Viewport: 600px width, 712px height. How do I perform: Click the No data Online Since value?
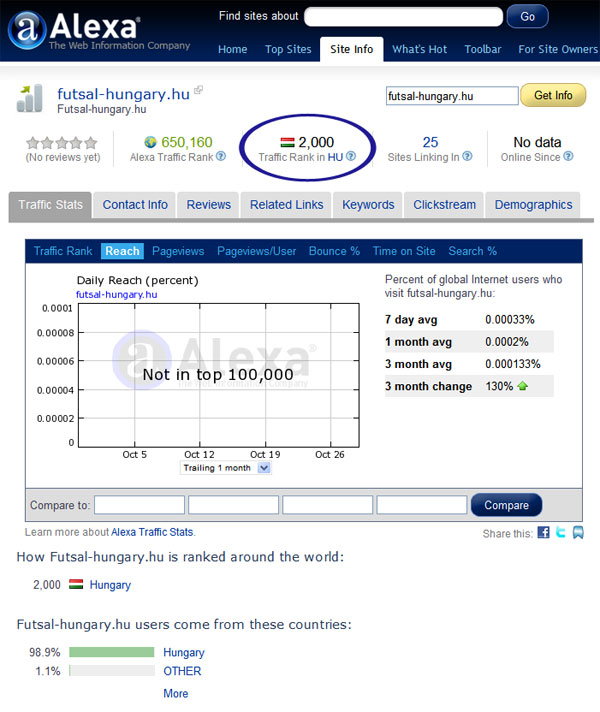[x=537, y=142]
